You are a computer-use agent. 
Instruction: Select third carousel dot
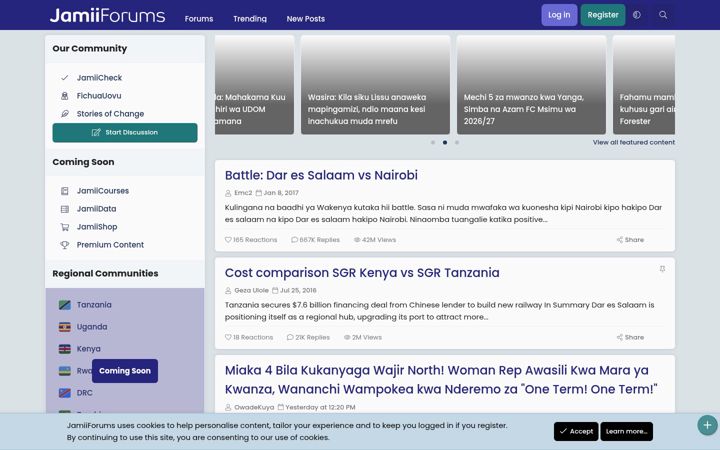457,142
